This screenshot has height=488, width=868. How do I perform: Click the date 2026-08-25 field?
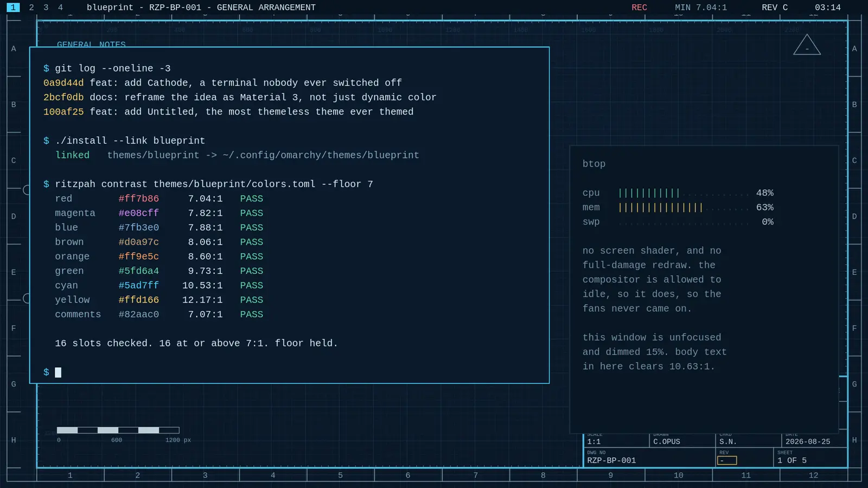(x=808, y=441)
